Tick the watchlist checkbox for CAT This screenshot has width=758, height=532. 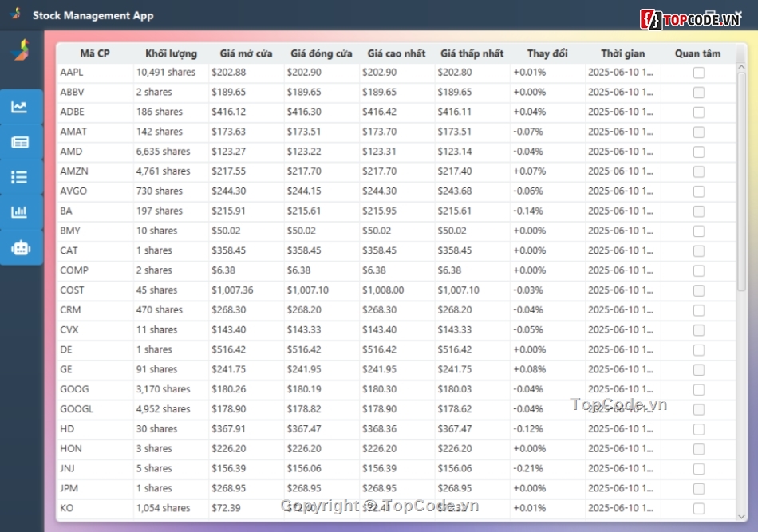coord(698,250)
